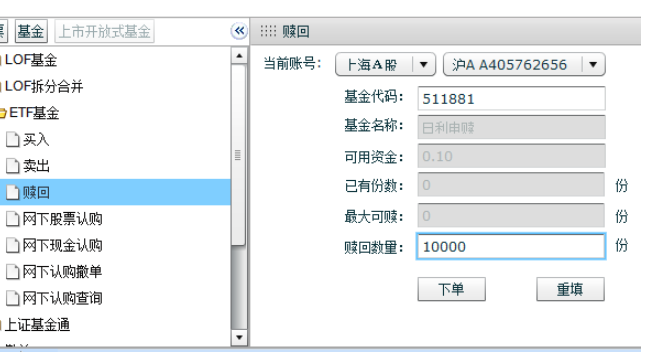The image size is (672, 361).
Task: Click the ETF基金 folder icon
Action: (3, 114)
